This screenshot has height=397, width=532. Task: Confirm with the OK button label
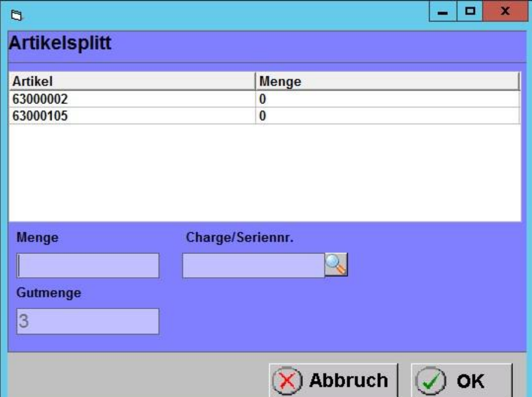pyautogui.click(x=471, y=381)
